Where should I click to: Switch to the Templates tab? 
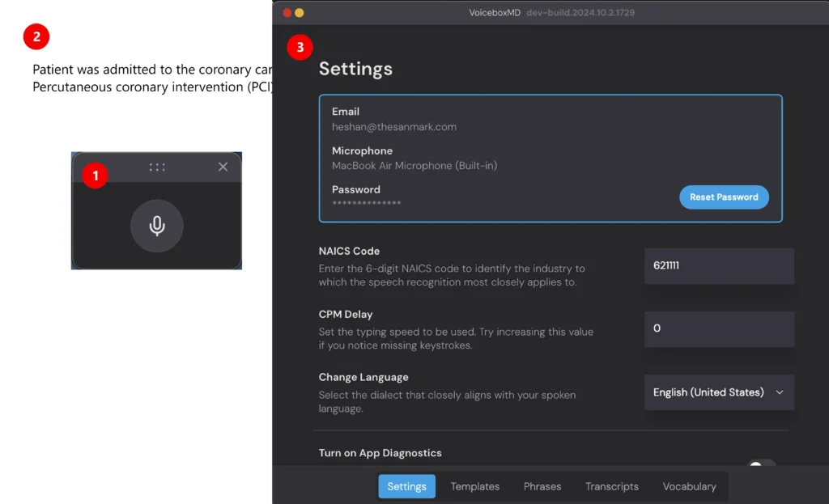point(475,486)
